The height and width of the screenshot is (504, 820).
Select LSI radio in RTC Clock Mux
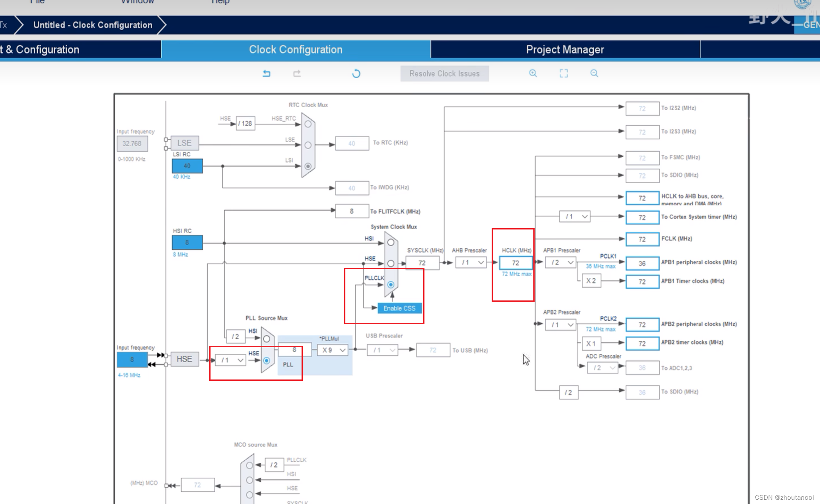coord(308,166)
